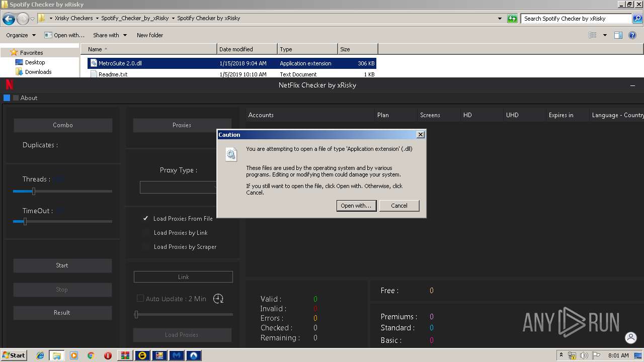This screenshot has height=362, width=644.
Task: Click the Threads slider handle
Action: click(x=34, y=191)
